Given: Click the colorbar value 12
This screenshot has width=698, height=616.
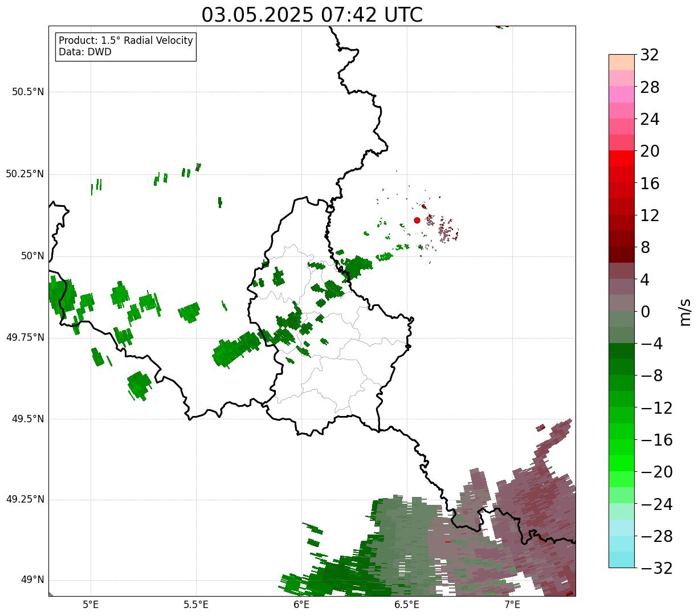Looking at the screenshot, I should pos(650,216).
